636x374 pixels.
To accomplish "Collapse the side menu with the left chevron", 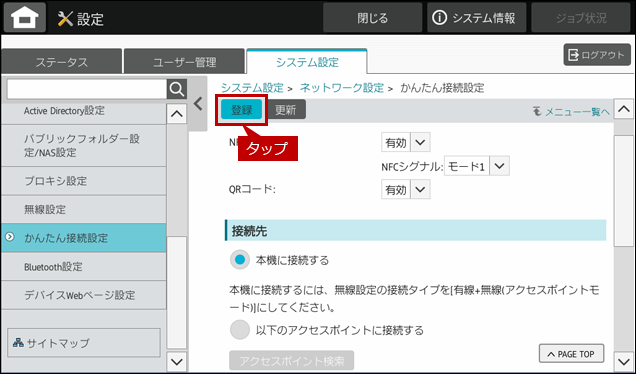I will coord(198,104).
